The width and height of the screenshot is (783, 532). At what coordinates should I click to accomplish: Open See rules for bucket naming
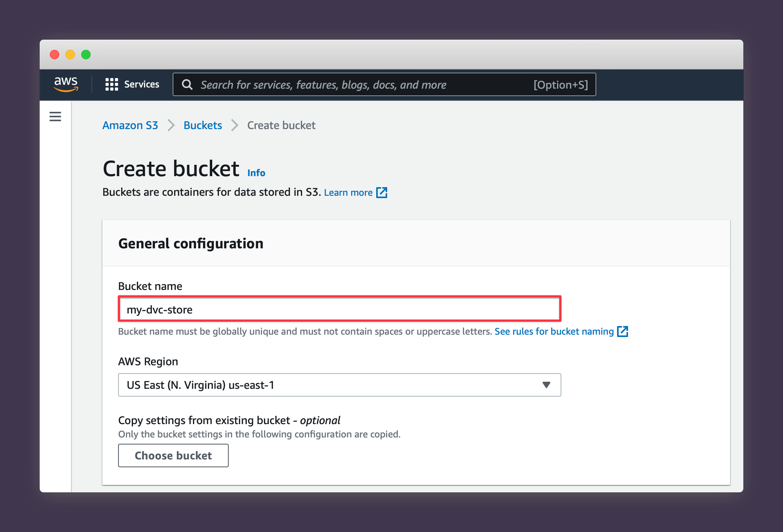point(554,332)
